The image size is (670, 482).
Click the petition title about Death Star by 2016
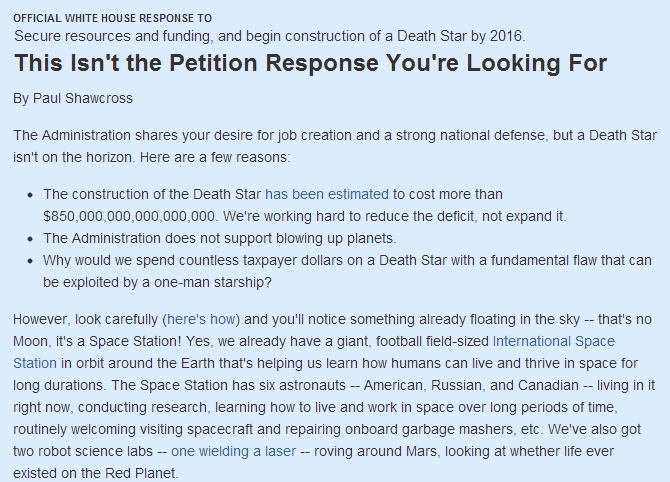point(270,36)
